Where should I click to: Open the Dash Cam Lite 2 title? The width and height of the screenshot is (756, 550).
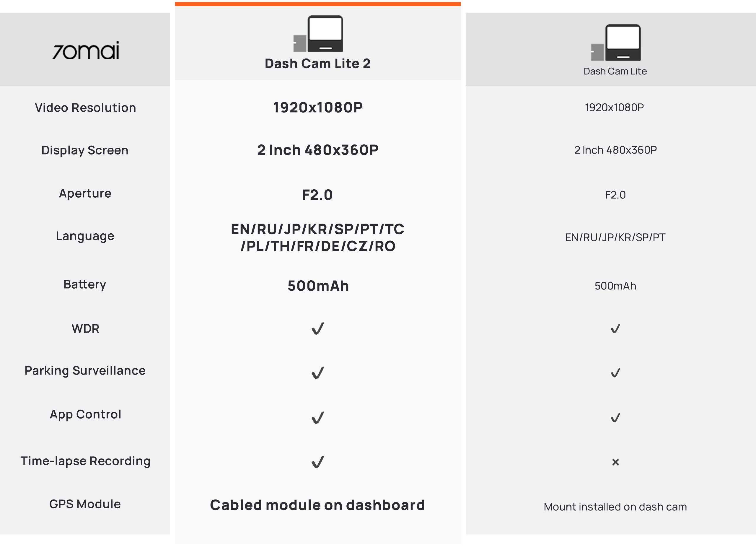318,64
